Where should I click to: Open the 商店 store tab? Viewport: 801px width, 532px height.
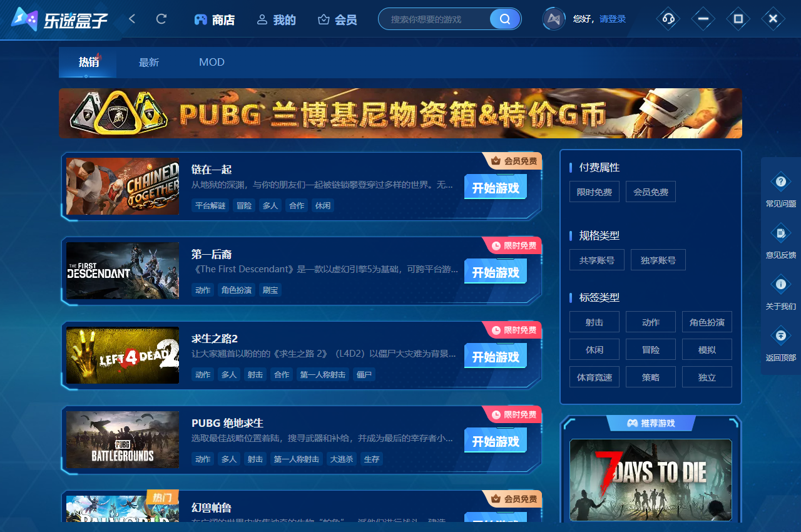click(x=215, y=19)
